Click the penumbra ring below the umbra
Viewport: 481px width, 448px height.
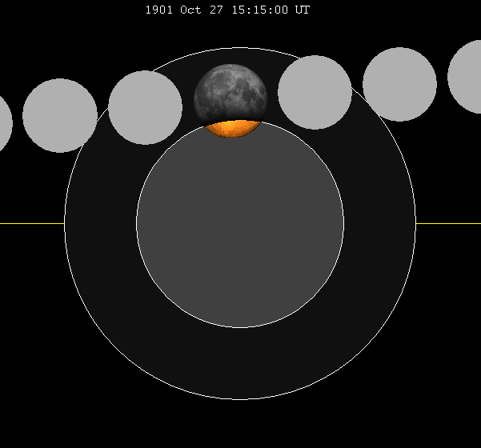pyautogui.click(x=240, y=364)
